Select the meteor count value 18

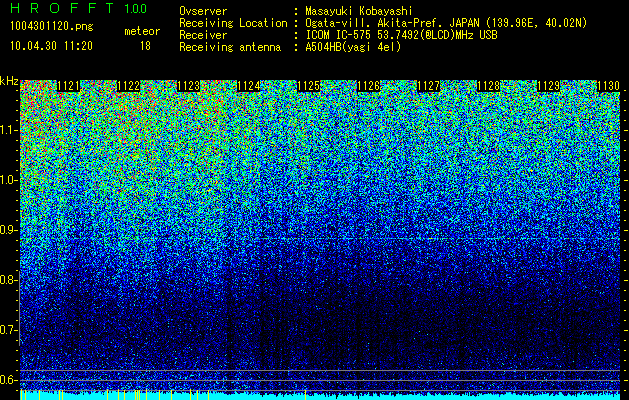[x=145, y=46]
